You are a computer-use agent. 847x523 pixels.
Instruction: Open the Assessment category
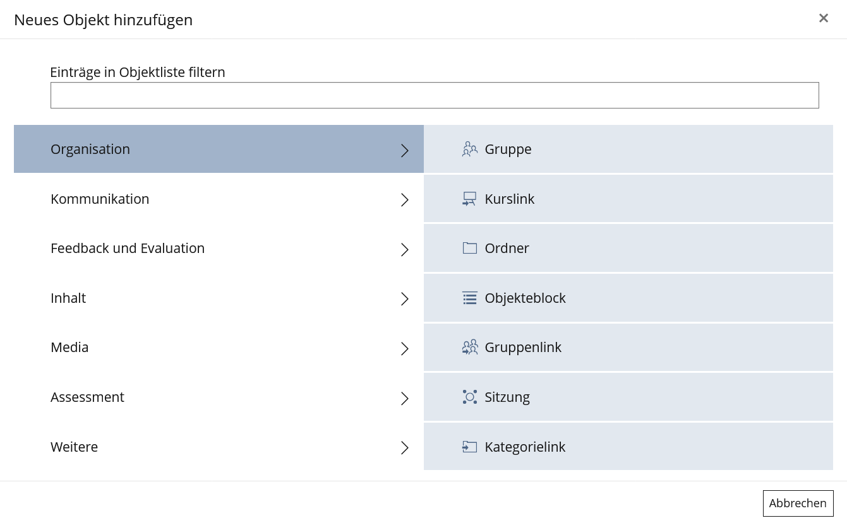click(x=87, y=397)
